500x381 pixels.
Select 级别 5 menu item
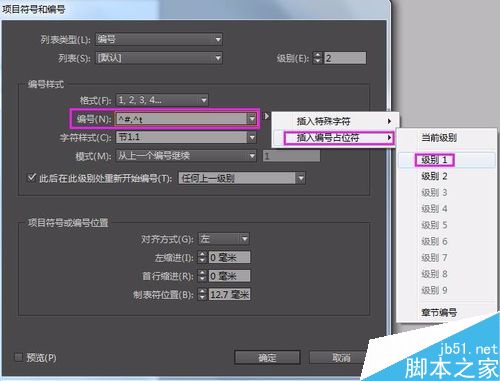pyautogui.click(x=446, y=225)
